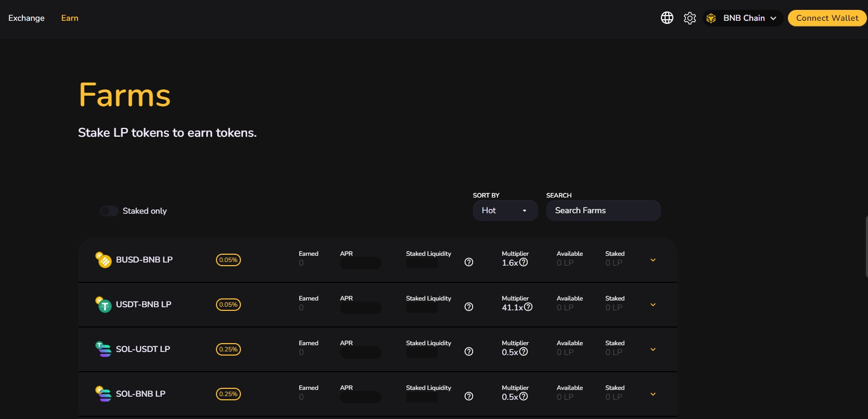The width and height of the screenshot is (868, 419).
Task: Click the SOL-USDT LP token pair icon
Action: [x=104, y=349]
